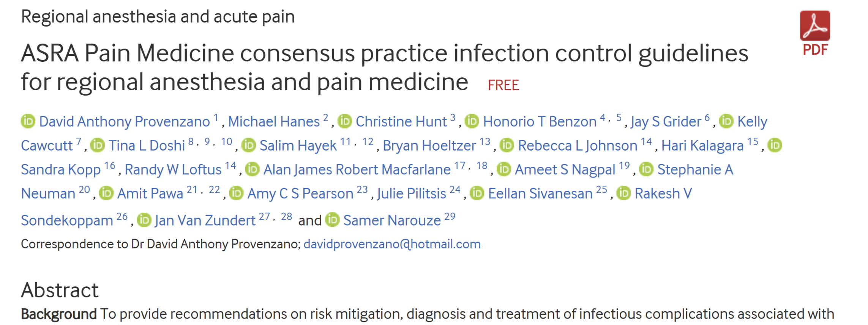The image size is (868, 325).
Task: Open Bryan Hoeltzer author link
Action: pyautogui.click(x=429, y=146)
